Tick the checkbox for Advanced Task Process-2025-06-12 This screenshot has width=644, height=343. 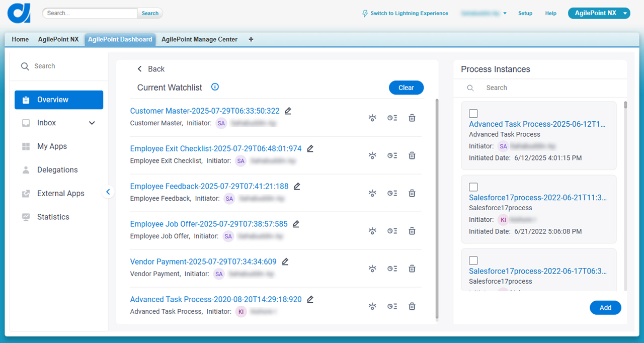473,114
